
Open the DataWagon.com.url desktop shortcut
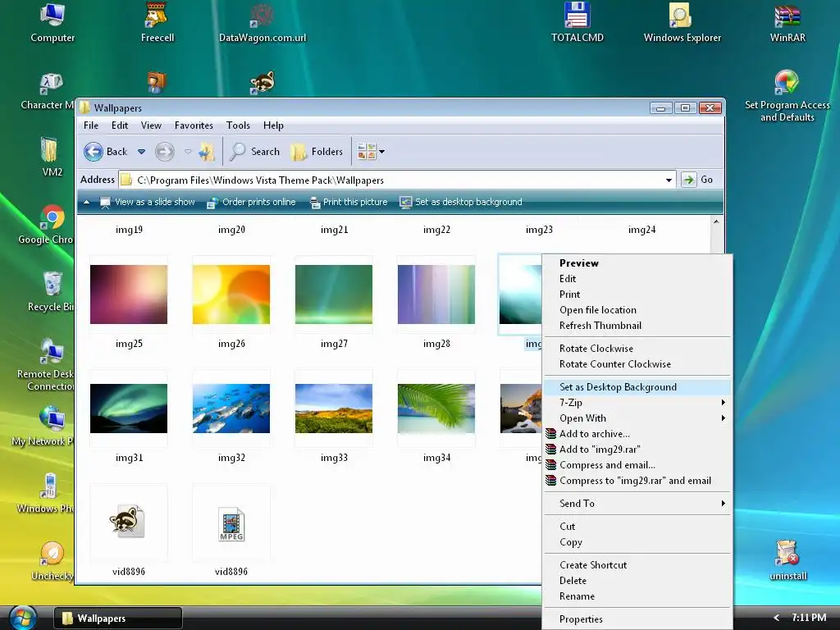(x=262, y=22)
